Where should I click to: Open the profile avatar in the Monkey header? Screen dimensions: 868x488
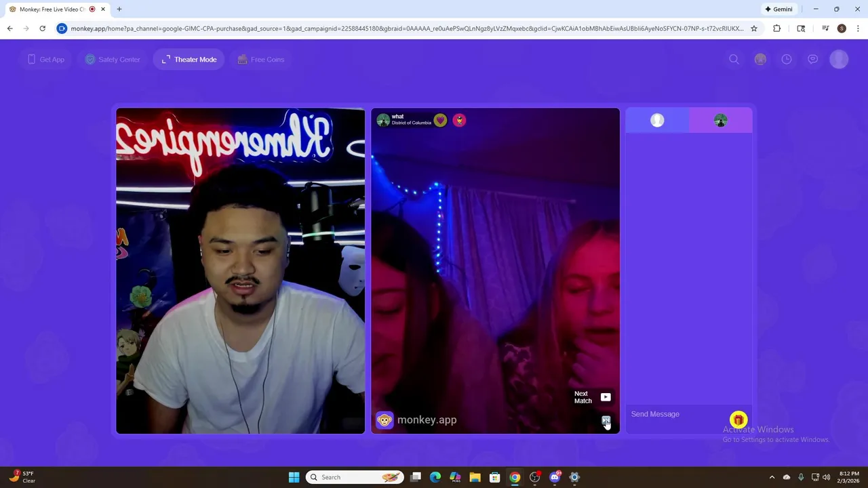(x=839, y=60)
